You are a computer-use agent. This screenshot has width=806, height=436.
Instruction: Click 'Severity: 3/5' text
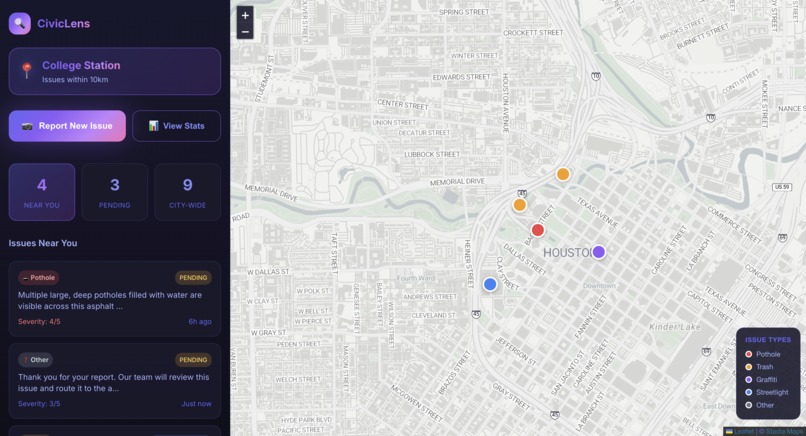click(x=39, y=404)
